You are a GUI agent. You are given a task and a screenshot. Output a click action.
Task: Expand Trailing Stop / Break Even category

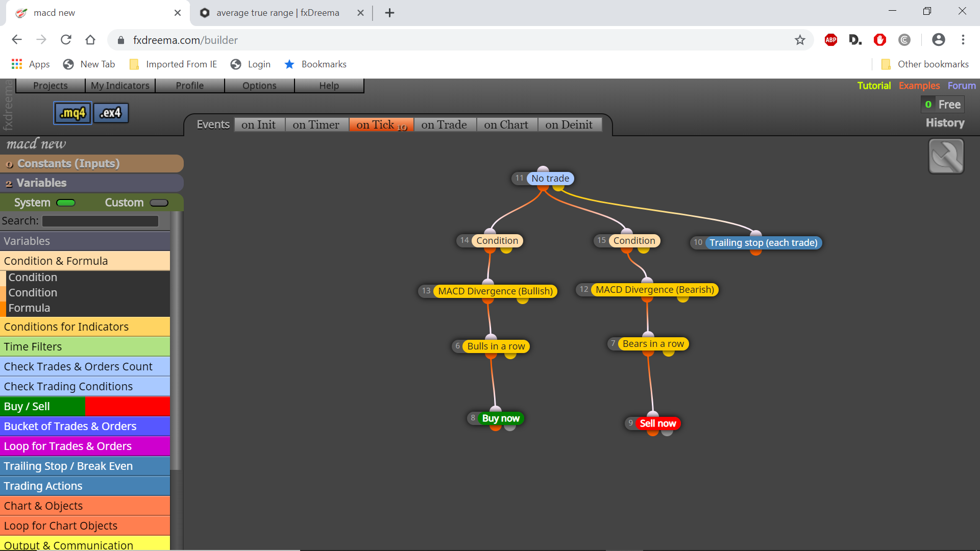[x=85, y=466]
